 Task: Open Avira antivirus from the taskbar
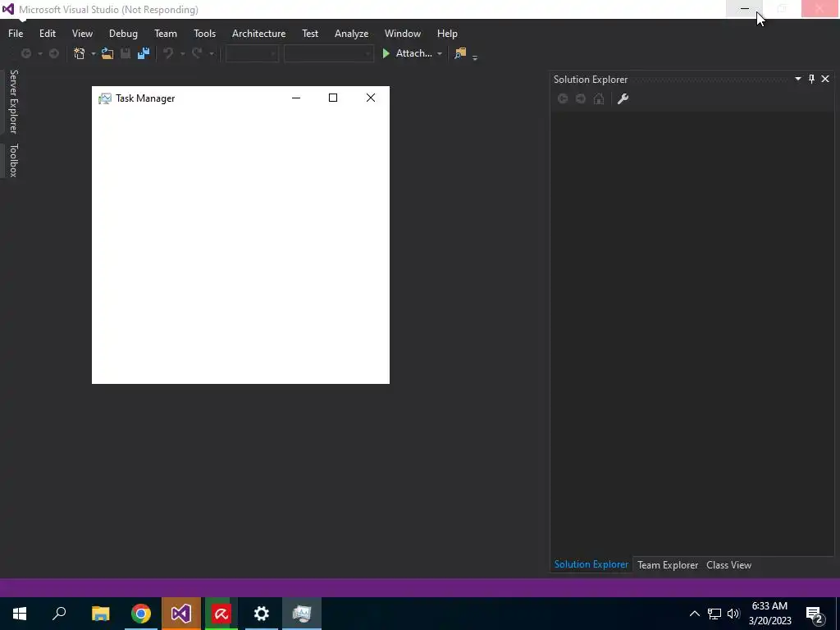pyautogui.click(x=221, y=614)
